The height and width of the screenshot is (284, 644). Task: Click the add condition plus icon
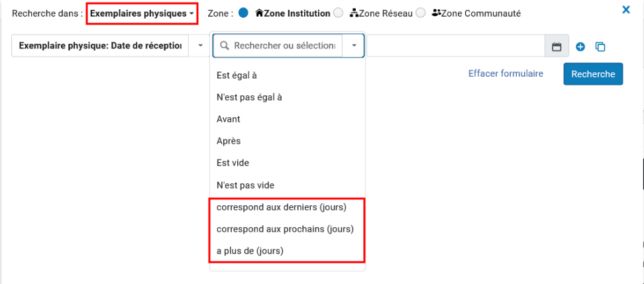click(580, 46)
